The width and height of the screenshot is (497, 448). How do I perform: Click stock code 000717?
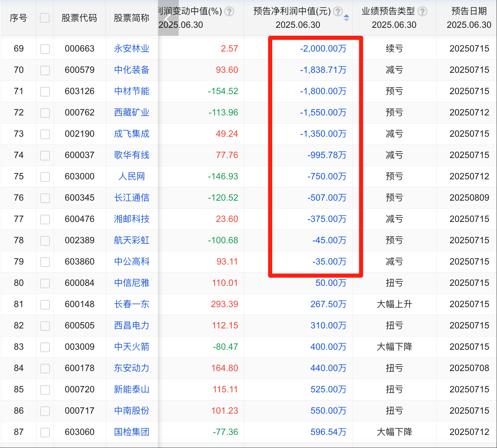(80, 411)
